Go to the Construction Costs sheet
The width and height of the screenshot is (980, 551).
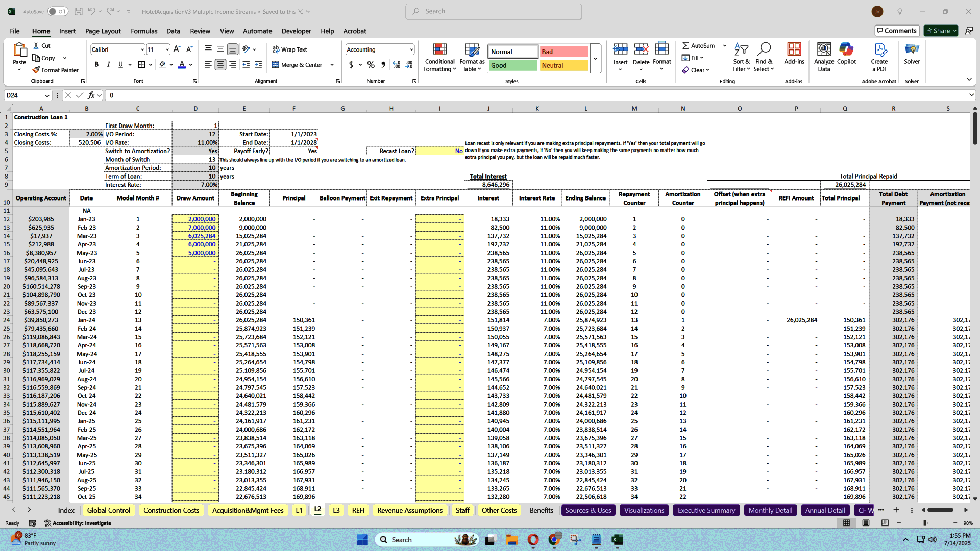point(171,510)
